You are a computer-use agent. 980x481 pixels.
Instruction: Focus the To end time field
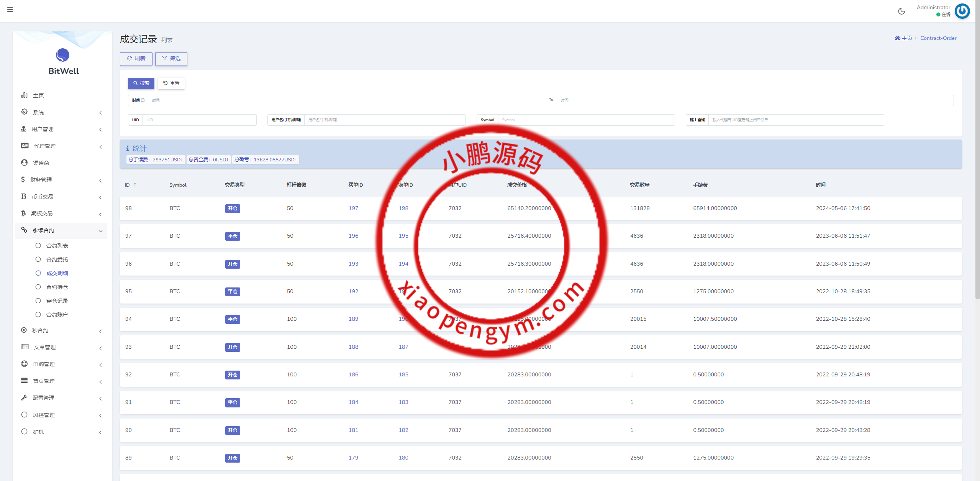click(755, 100)
